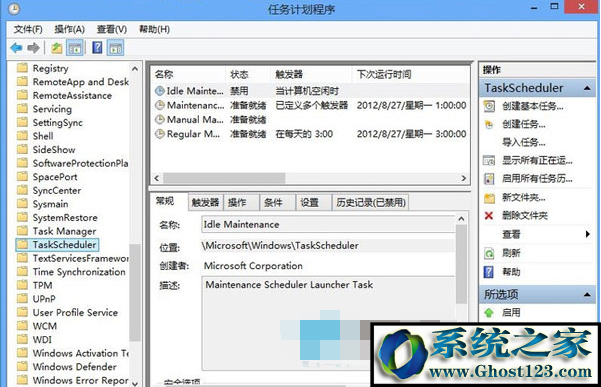601x387 pixels.
Task: Collapse the 所选项 section
Action: [587, 294]
